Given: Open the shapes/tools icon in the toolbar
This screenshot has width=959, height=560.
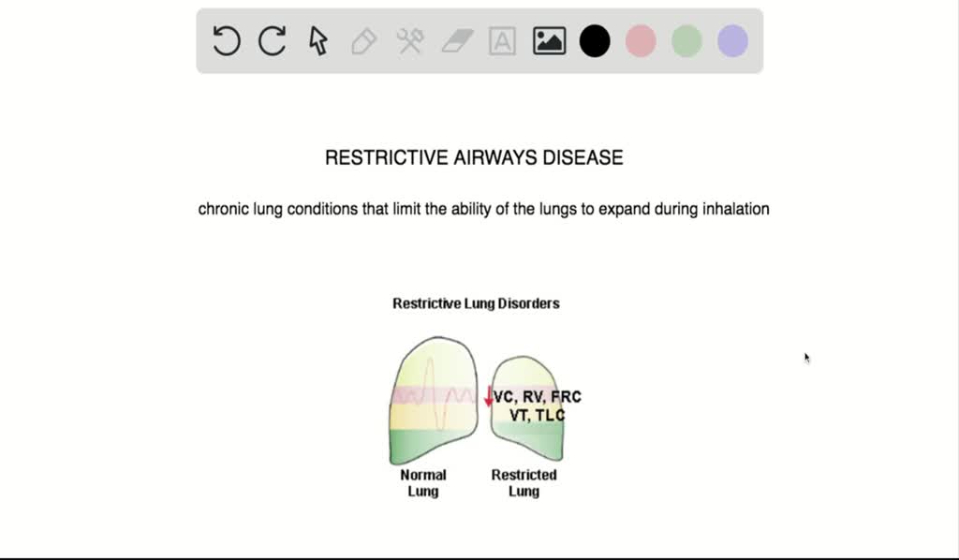Looking at the screenshot, I should 409,41.
